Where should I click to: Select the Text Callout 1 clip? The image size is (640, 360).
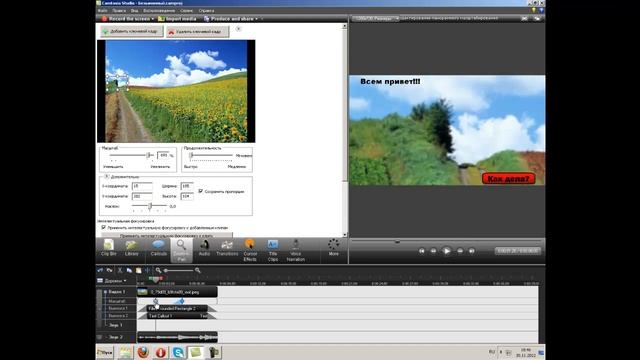(177, 316)
